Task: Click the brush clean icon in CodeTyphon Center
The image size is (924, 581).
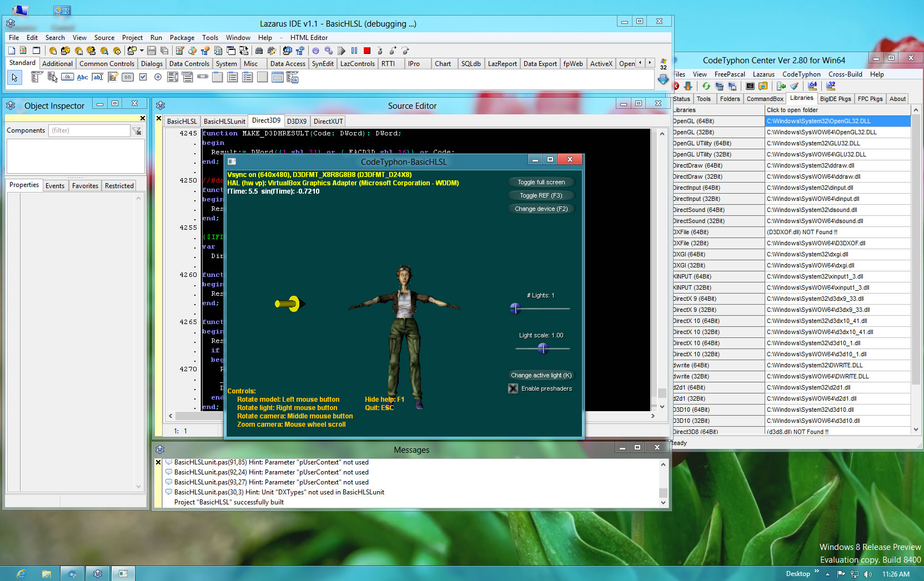Action: tap(794, 86)
